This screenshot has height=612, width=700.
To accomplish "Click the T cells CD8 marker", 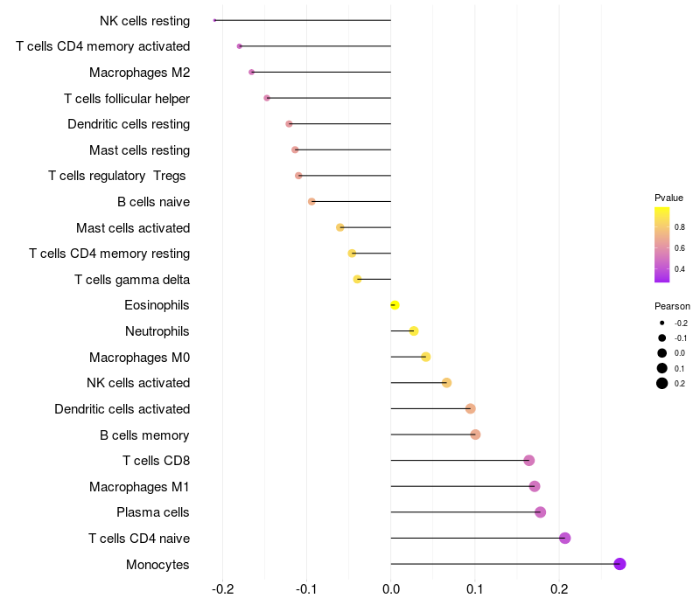I will (x=529, y=461).
